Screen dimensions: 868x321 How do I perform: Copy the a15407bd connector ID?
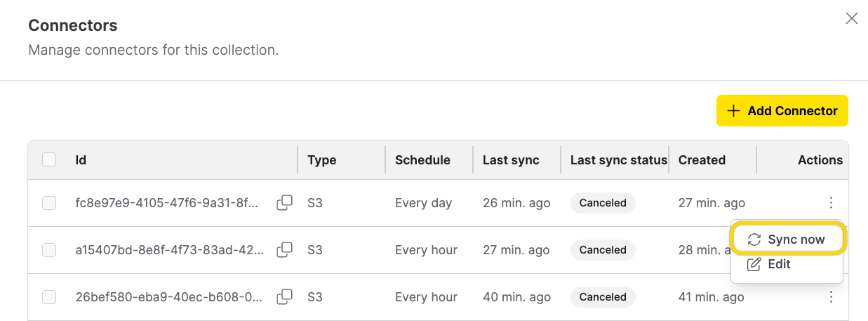click(x=284, y=250)
